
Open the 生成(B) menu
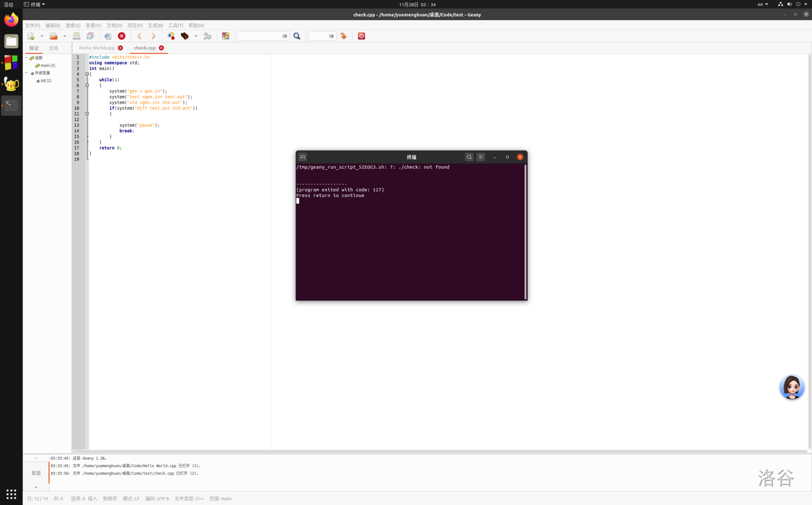tap(155, 26)
